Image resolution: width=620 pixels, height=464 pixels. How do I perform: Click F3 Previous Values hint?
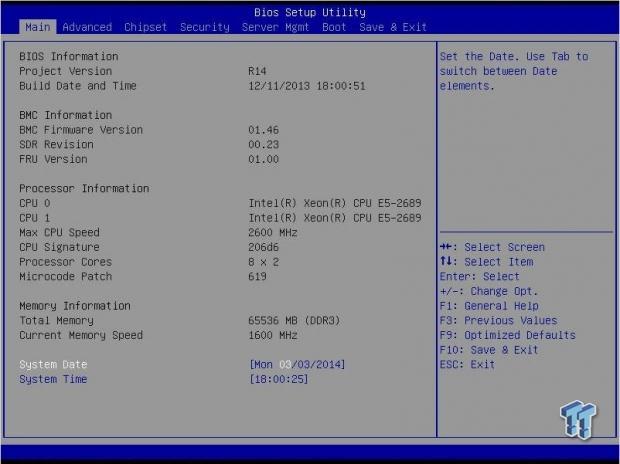pyautogui.click(x=499, y=320)
